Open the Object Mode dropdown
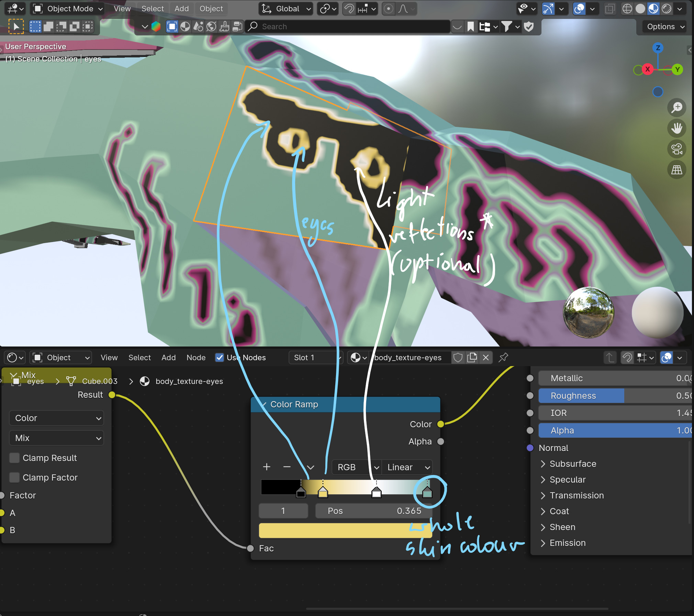 tap(67, 9)
